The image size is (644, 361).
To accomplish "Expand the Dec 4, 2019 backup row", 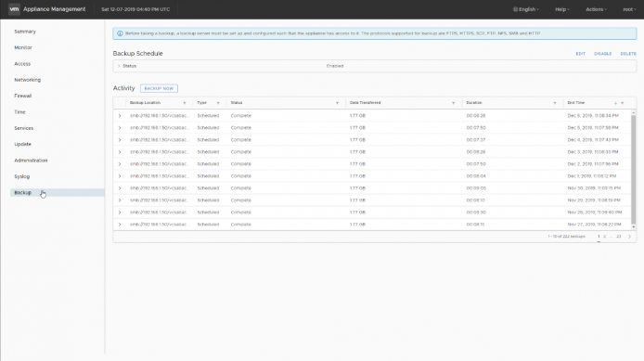I will 120,140.
